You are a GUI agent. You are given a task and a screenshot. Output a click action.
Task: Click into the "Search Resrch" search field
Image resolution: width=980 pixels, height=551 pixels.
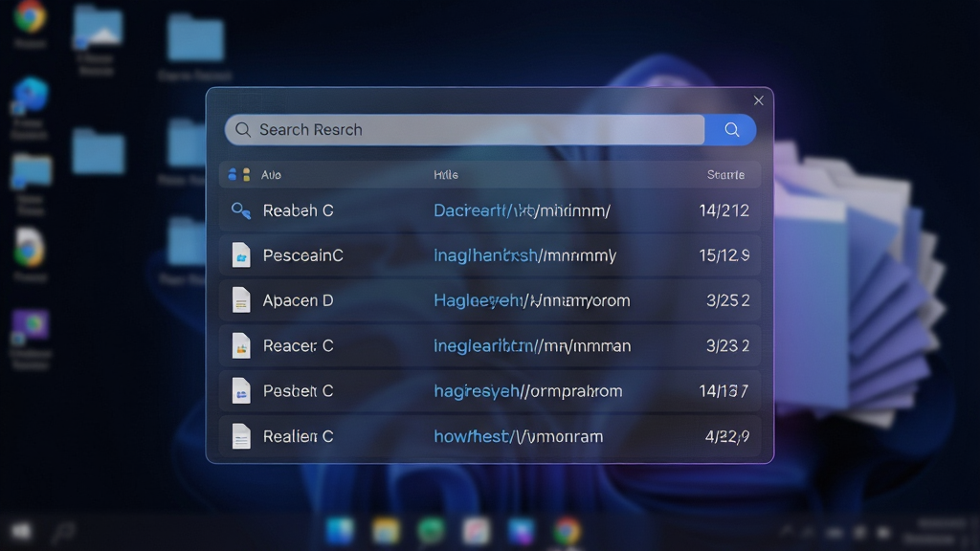click(464, 130)
